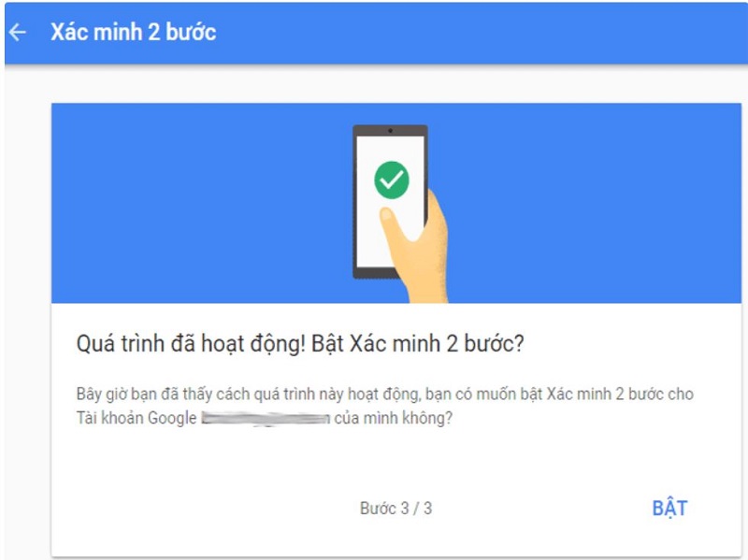
Task: Click the phone's dark bottom bezel
Action: click(x=375, y=273)
